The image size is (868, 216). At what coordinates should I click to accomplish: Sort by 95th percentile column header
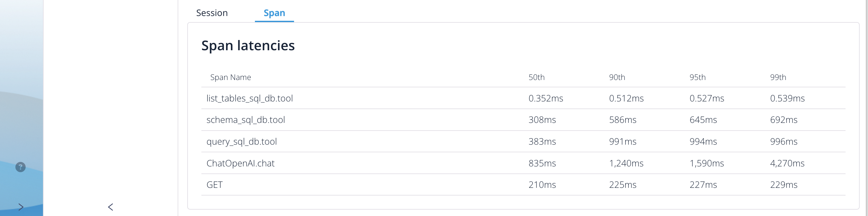point(697,77)
